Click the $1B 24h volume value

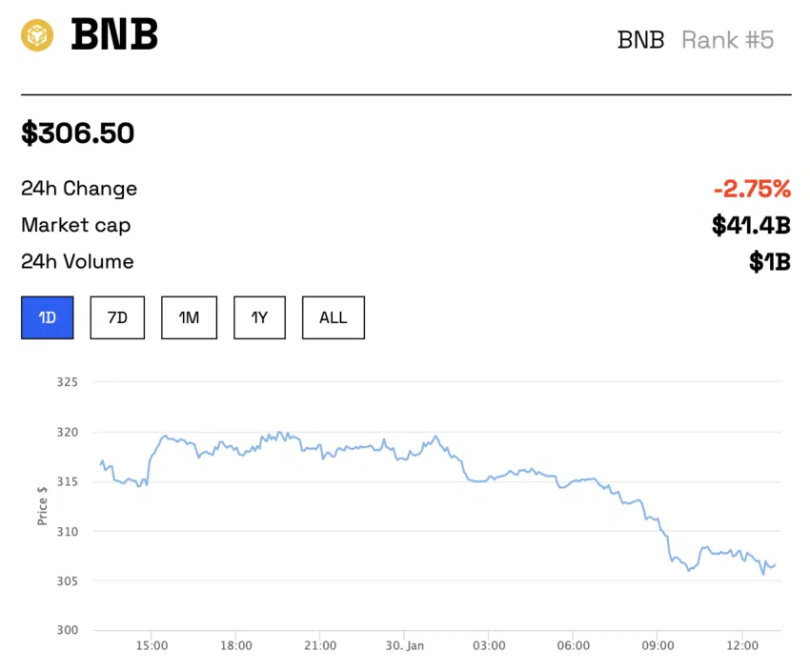point(770,262)
